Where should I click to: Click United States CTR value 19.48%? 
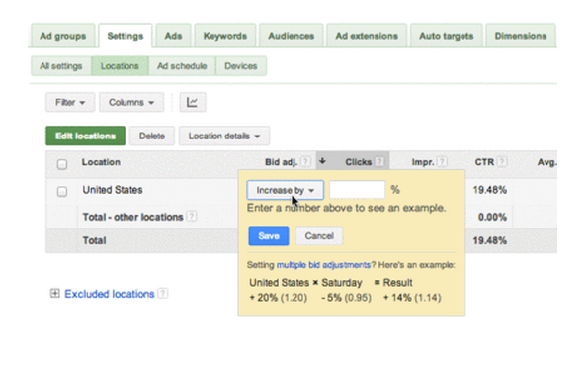(490, 190)
